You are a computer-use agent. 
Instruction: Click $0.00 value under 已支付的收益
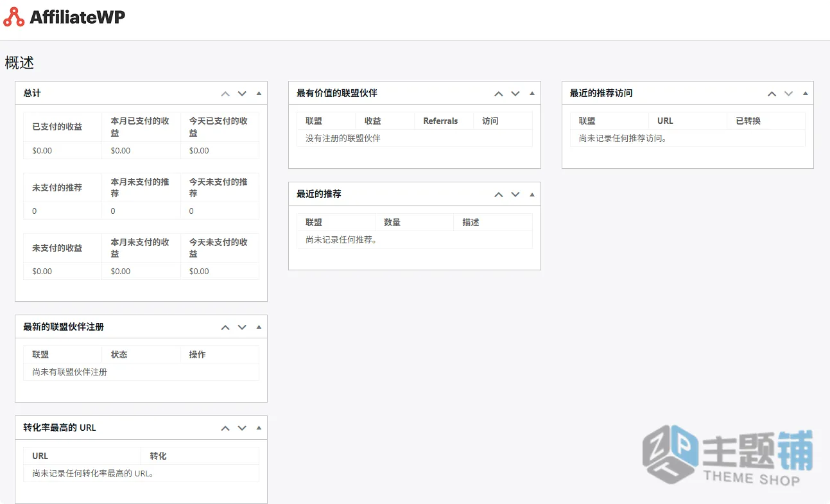click(42, 150)
